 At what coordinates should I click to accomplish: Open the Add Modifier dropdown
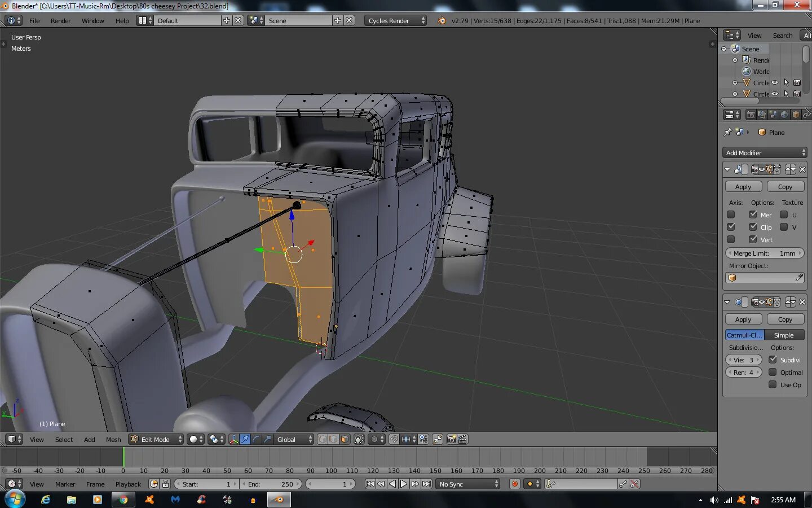(765, 152)
